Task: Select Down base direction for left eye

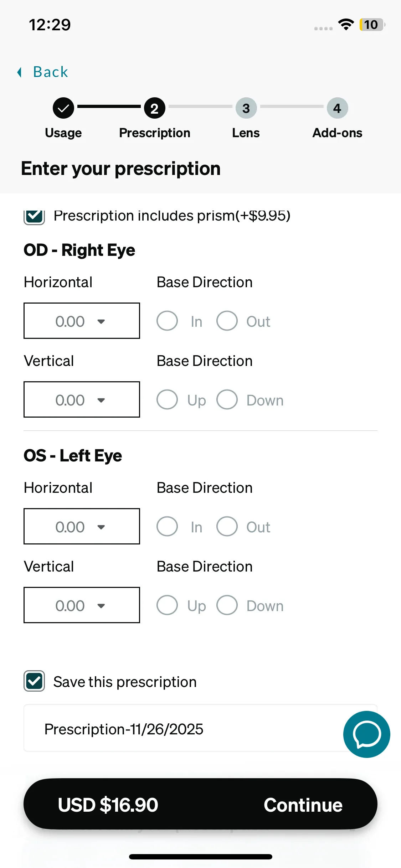Action: pos(227,605)
